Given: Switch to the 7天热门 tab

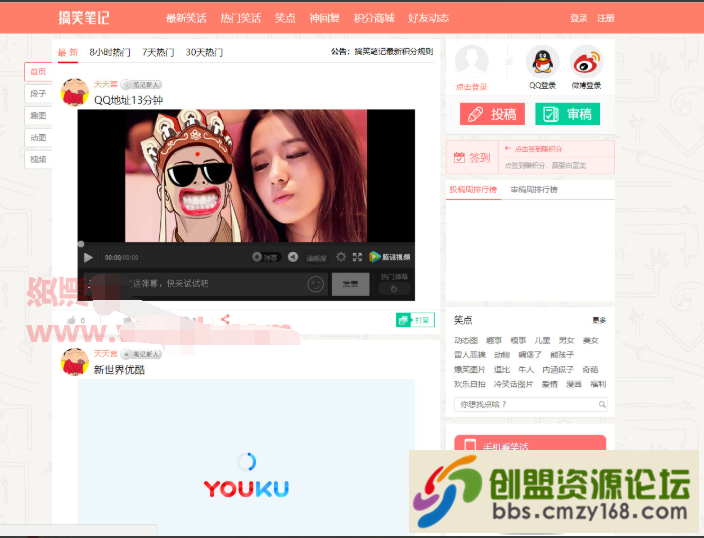Looking at the screenshot, I should [x=158, y=52].
